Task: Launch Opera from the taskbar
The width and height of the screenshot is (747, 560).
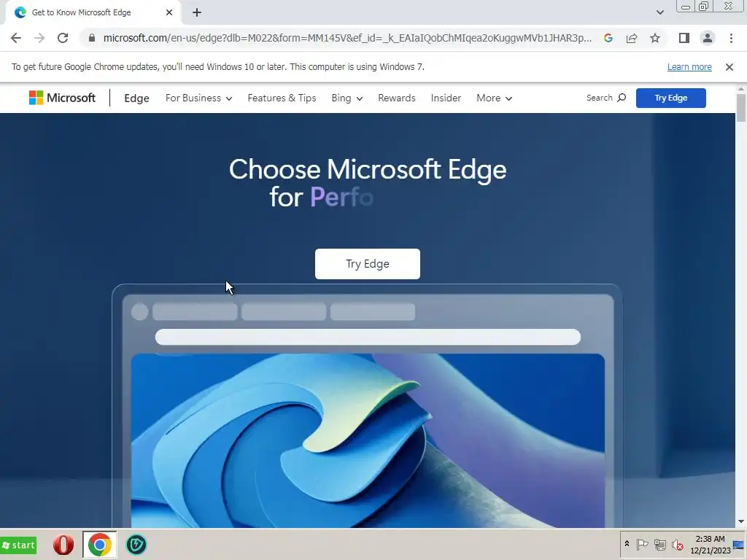Action: 63,545
